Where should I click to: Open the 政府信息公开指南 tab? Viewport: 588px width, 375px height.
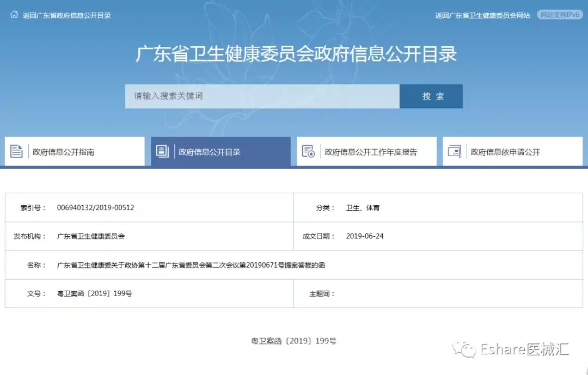pyautogui.click(x=63, y=152)
